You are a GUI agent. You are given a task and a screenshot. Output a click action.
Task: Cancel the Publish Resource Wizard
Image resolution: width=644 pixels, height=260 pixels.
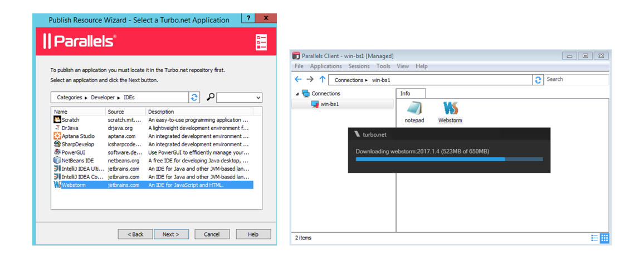point(212,234)
